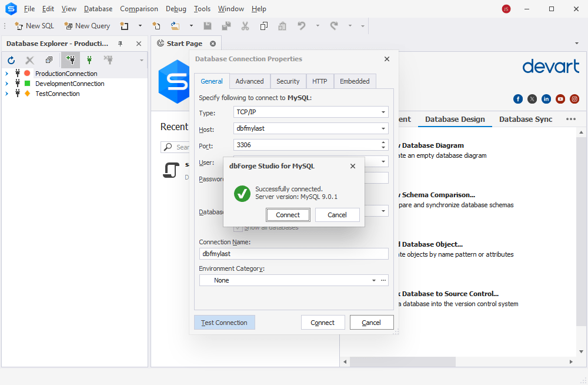The image size is (588, 385).
Task: Create a New SQL document
Action: [x=34, y=25]
